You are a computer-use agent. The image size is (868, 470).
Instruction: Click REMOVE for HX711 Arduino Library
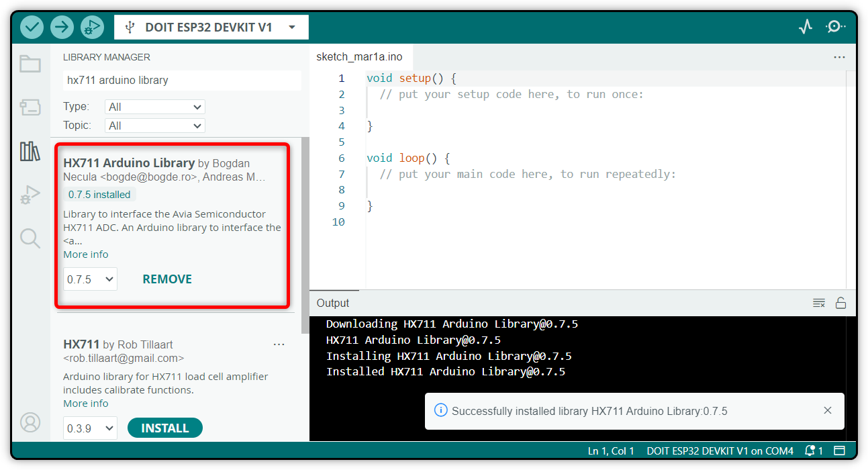[167, 279]
